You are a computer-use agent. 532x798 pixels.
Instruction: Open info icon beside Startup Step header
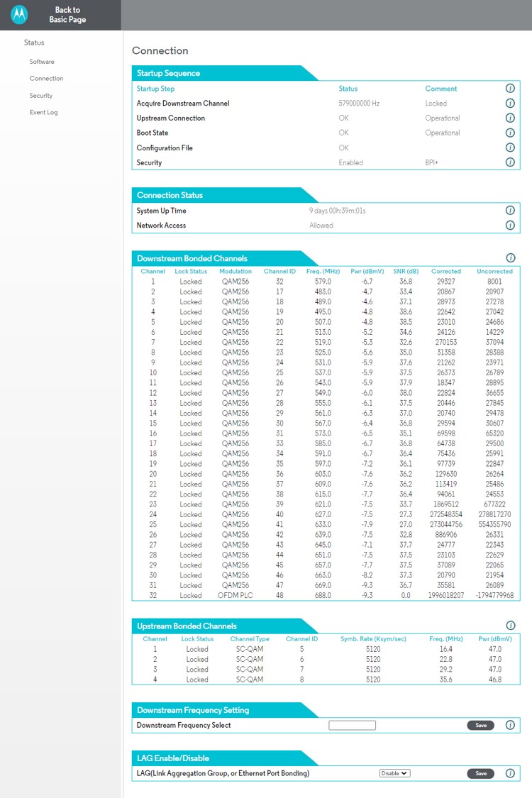(x=509, y=89)
